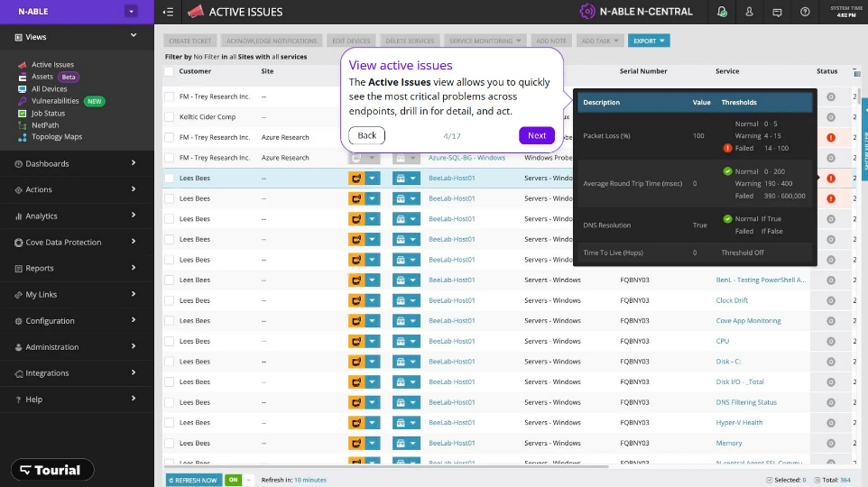Collapse the sidebar with the hamburger arrow icon
The image size is (868, 487).
169,12
